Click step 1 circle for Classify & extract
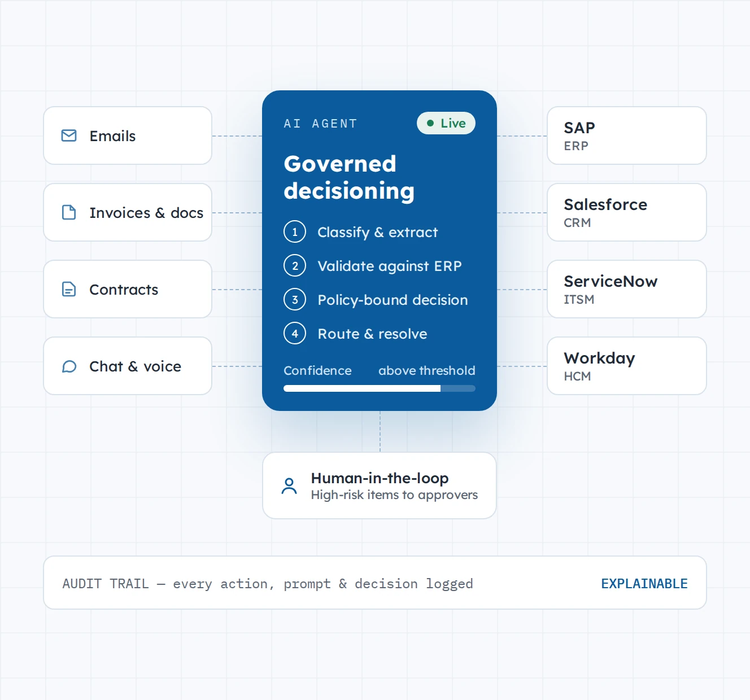The image size is (750, 700). coord(295,231)
